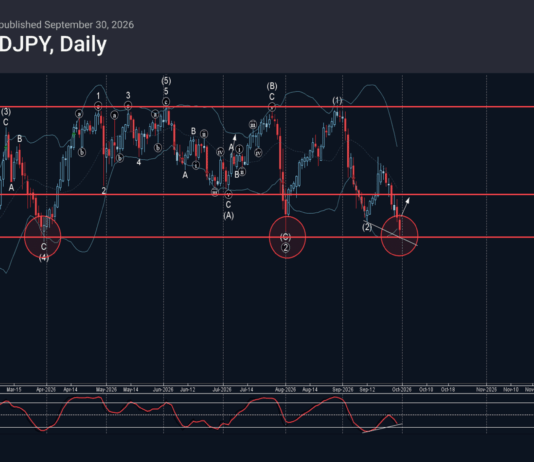The image size is (534, 462).
Task: Select the 'May-14' date axis label
Action: point(131,389)
